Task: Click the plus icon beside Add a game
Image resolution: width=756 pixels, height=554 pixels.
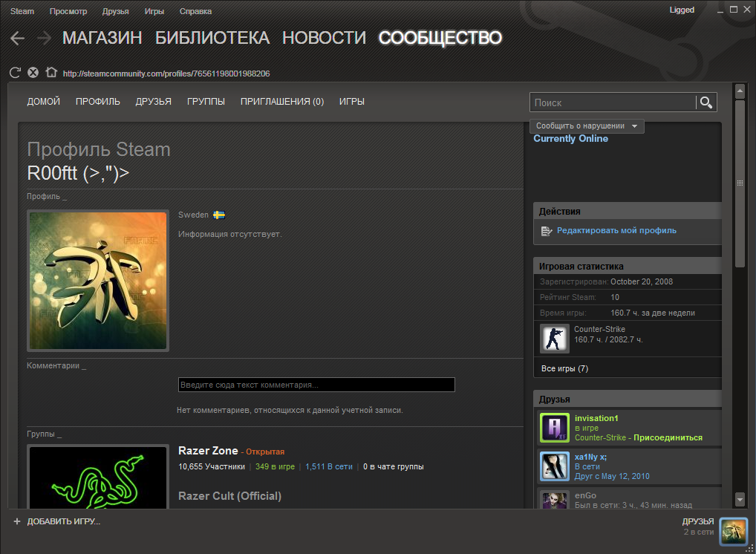Action: pyautogui.click(x=17, y=521)
